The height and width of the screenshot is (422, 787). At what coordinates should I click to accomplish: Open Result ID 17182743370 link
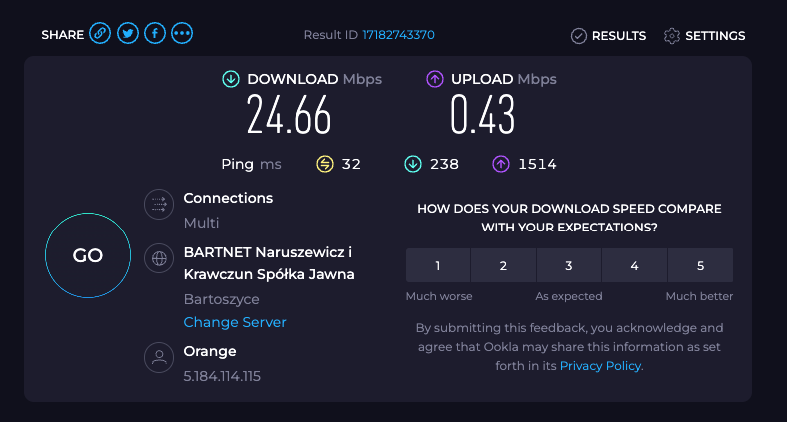[x=398, y=35]
